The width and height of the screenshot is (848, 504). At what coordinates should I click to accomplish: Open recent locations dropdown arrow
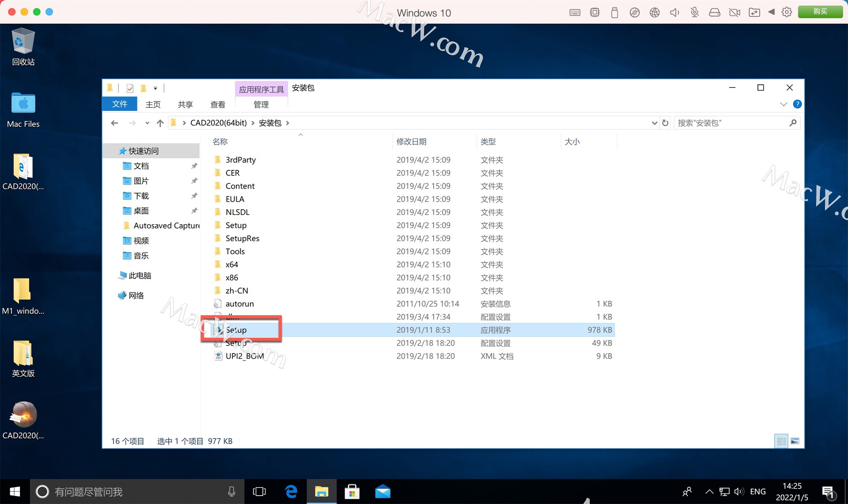(147, 123)
